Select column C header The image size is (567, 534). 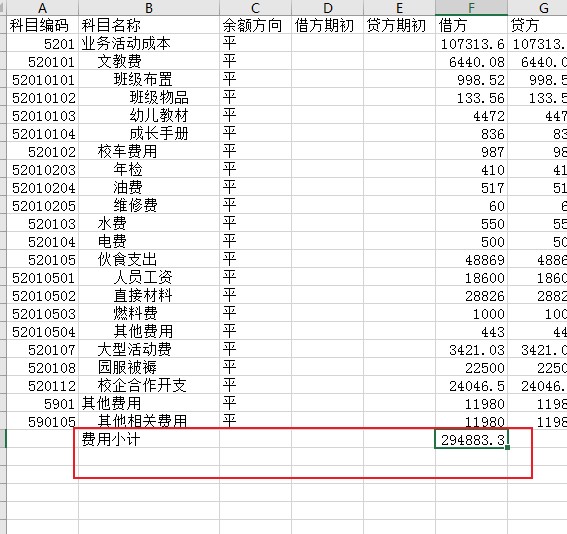[x=255, y=8]
